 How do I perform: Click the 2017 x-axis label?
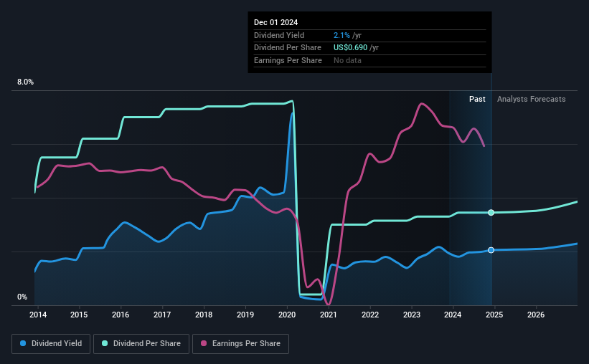coord(162,315)
